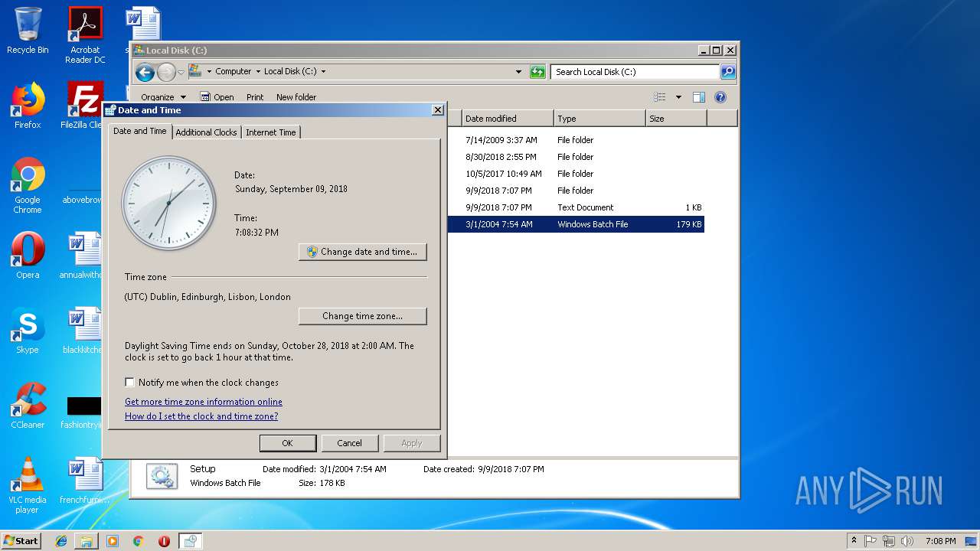Launch Skype from the desktop
The image size is (980, 551).
28,331
